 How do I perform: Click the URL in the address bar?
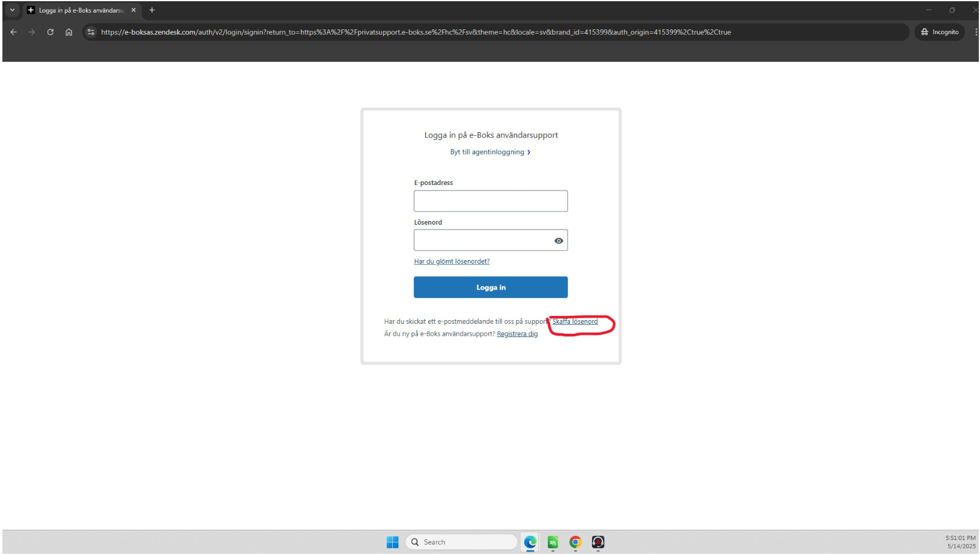pyautogui.click(x=416, y=32)
